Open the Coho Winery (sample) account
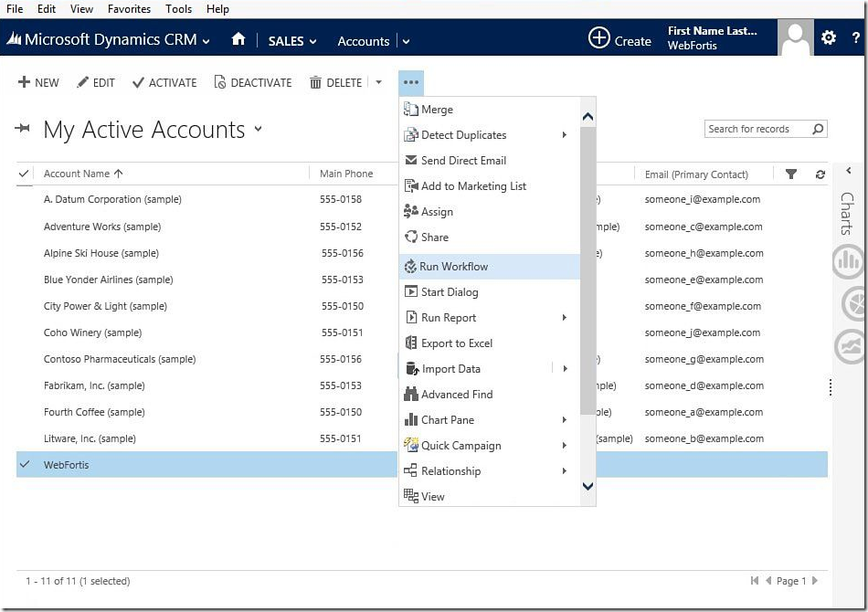The image size is (868, 612). click(92, 332)
